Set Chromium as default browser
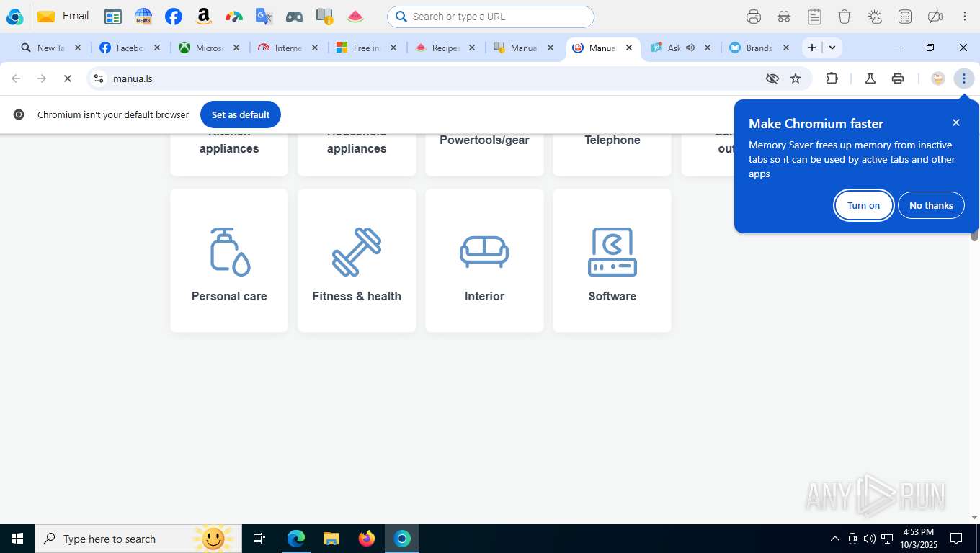The width and height of the screenshot is (980, 553). 241,114
